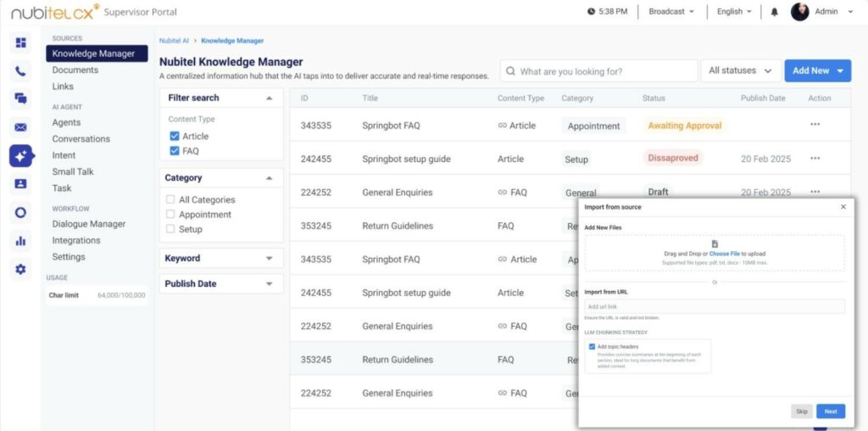Image resolution: width=868 pixels, height=431 pixels.
Task: Click the Publish Date column header
Action: pyautogui.click(x=763, y=98)
